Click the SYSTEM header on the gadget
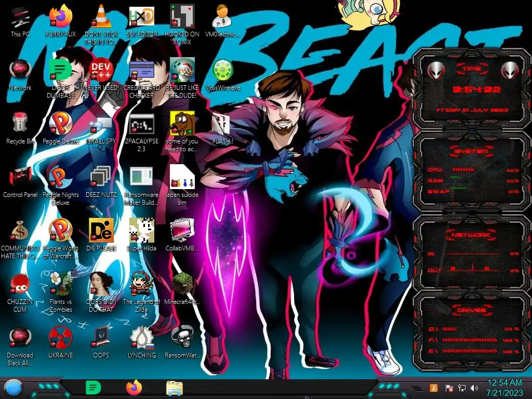This screenshot has width=532, height=399. coord(472,151)
